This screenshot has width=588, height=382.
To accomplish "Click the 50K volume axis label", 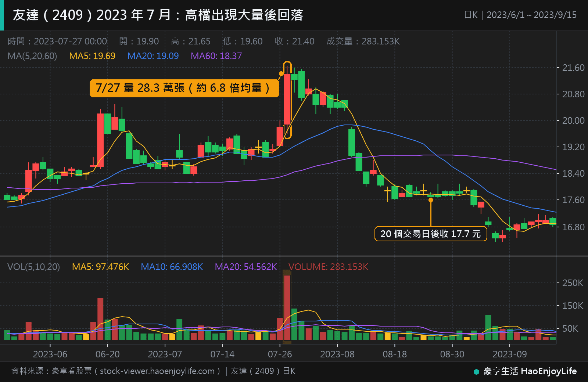I will [x=570, y=328].
